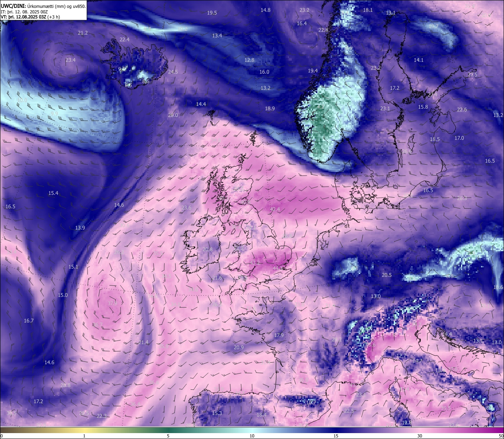Click the 13.4 value northeast of Iceland
The width and height of the screenshot is (504, 439).
click(217, 36)
